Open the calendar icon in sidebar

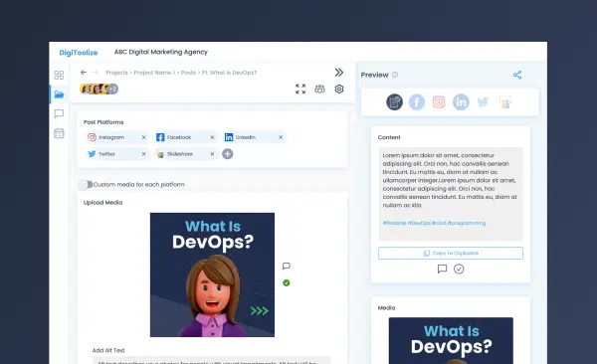coord(59,133)
